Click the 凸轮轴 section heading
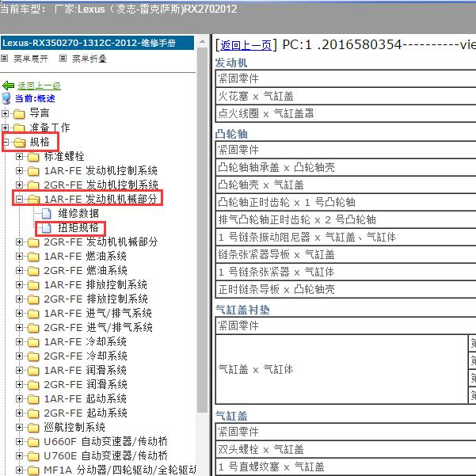476x476 pixels. (x=231, y=134)
